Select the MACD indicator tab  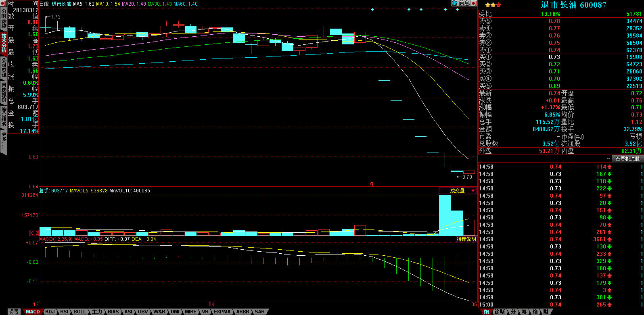33,312
